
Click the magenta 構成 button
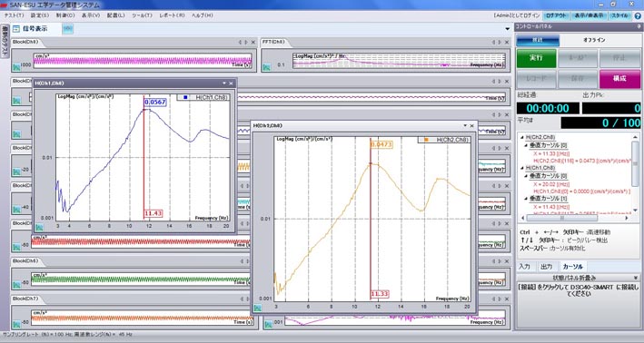[x=619, y=79]
